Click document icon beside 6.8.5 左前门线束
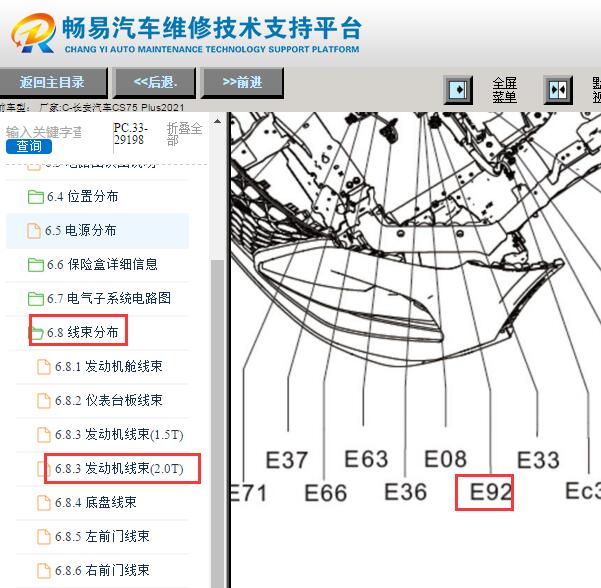601x588 pixels. 43,537
